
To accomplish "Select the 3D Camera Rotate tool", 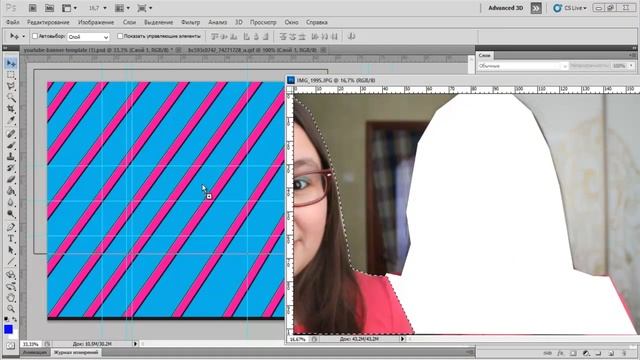I will (11, 286).
